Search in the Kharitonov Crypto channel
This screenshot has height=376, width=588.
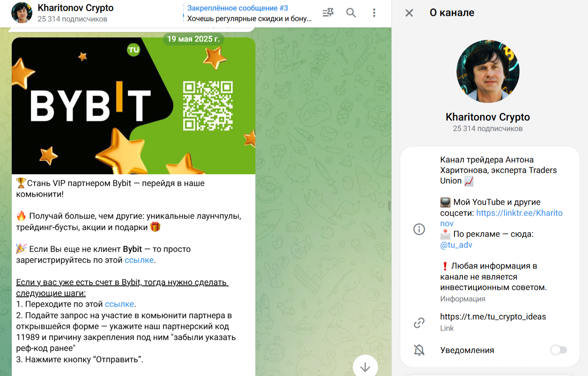[x=351, y=13]
